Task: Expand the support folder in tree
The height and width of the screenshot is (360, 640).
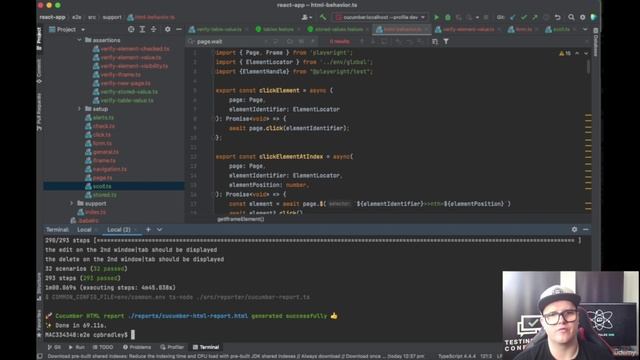Action: tap(71, 203)
